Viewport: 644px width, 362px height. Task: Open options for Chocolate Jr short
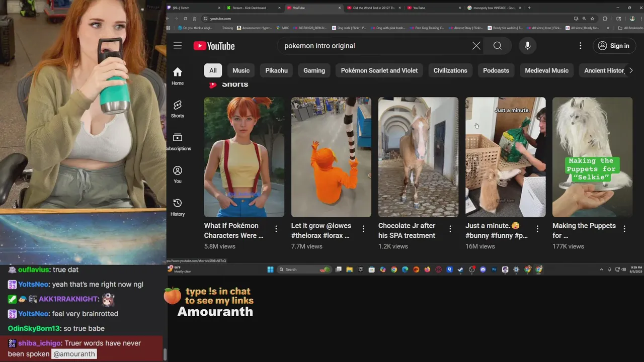[450, 229]
